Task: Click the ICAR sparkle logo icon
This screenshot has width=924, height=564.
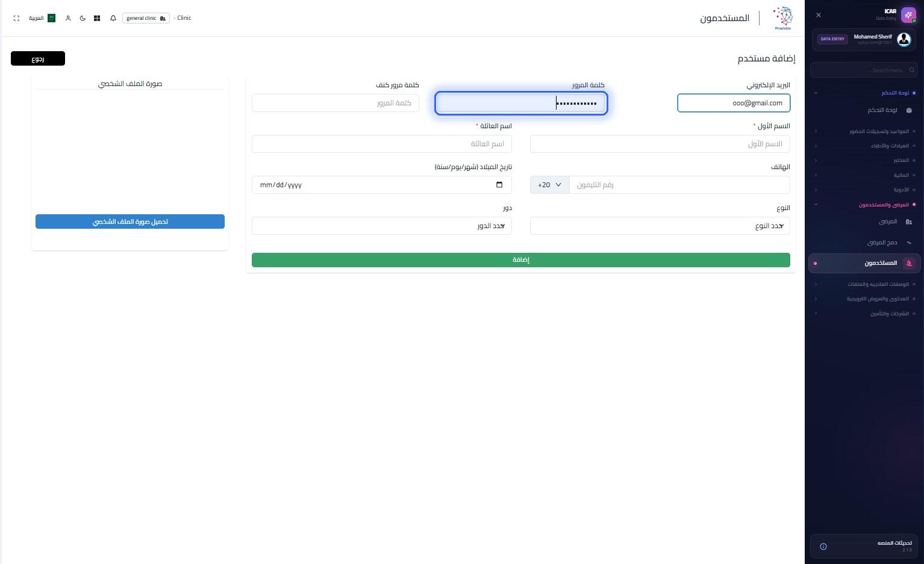Action: click(908, 15)
